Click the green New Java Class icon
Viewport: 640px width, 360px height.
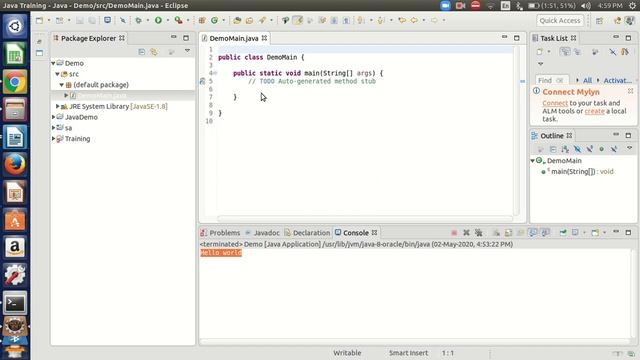214,20
